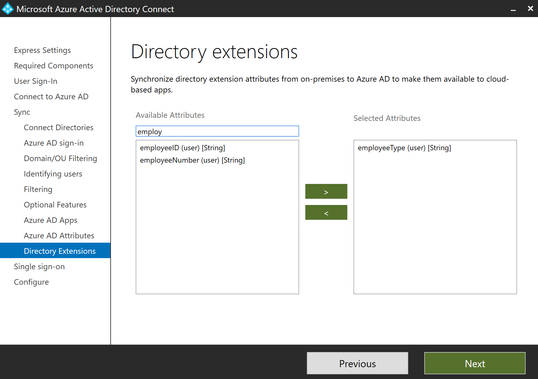This screenshot has height=379, width=538.
Task: Select Azure AD Attributes step
Action: (59, 235)
